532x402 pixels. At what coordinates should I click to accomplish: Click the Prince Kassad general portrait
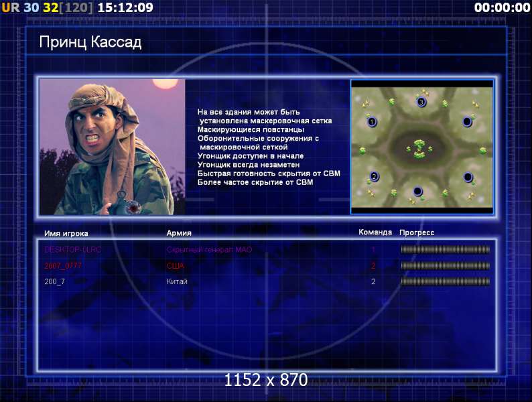point(113,147)
